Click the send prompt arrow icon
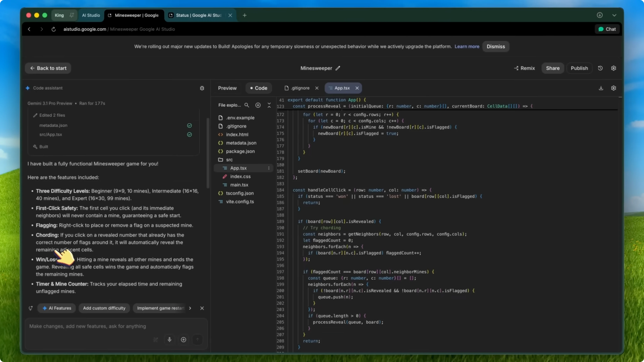 198,340
